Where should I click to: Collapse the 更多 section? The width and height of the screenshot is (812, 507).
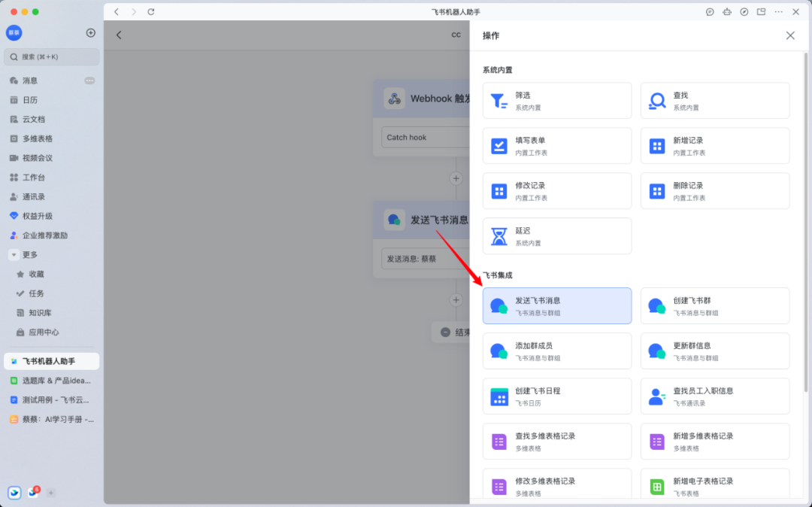click(14, 255)
